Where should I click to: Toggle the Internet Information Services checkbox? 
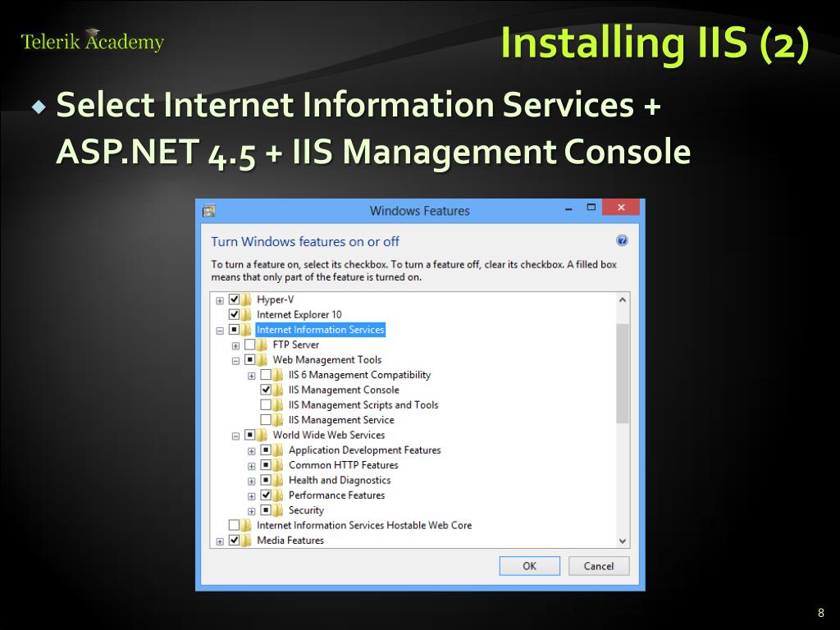[x=234, y=329]
